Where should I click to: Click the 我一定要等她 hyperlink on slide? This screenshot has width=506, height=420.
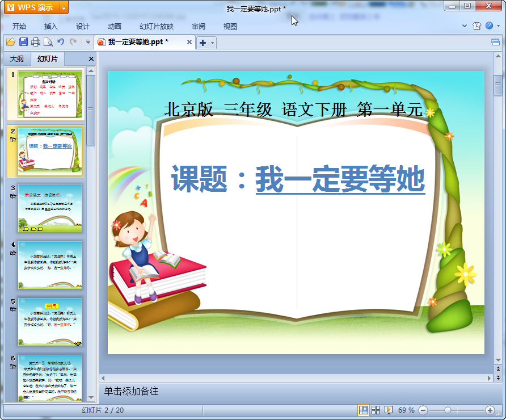click(340, 179)
